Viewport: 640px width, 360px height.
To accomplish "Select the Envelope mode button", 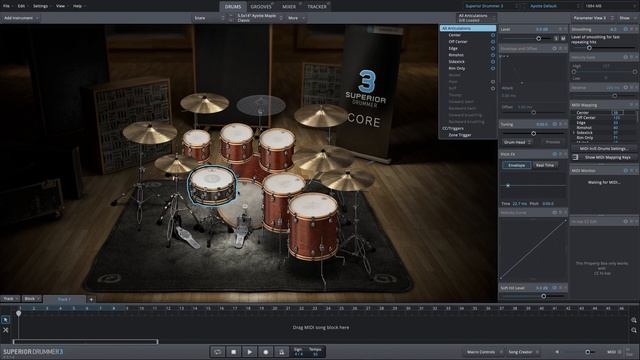I will pos(516,165).
